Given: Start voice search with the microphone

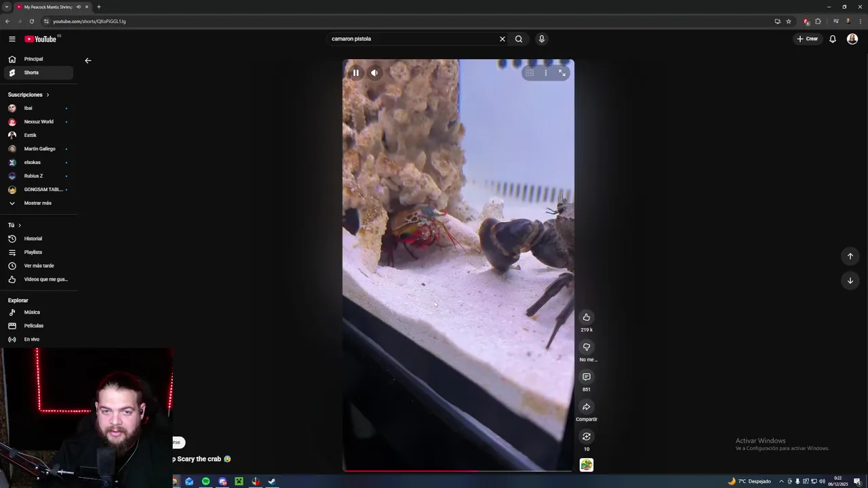Looking at the screenshot, I should tap(541, 39).
